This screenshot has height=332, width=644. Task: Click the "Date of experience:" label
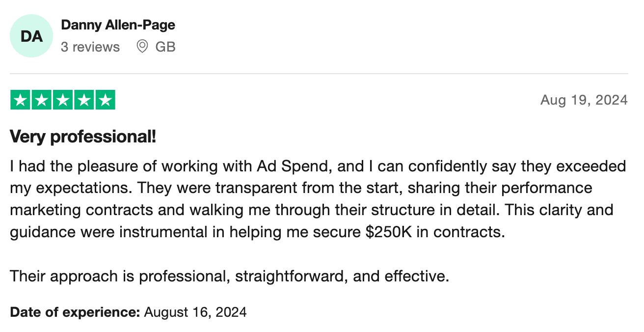75,312
